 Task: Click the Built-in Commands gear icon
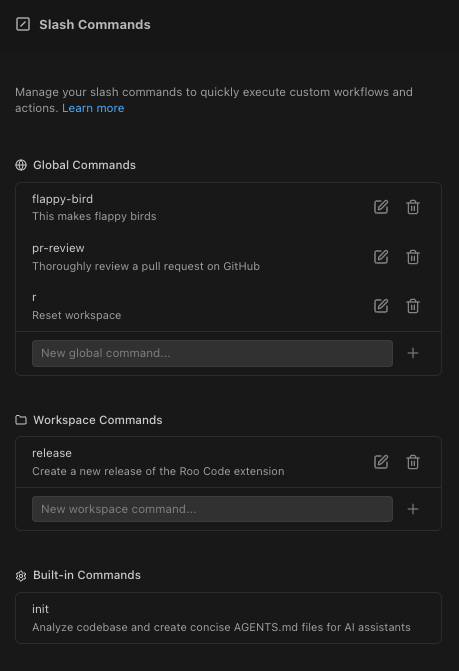21,576
